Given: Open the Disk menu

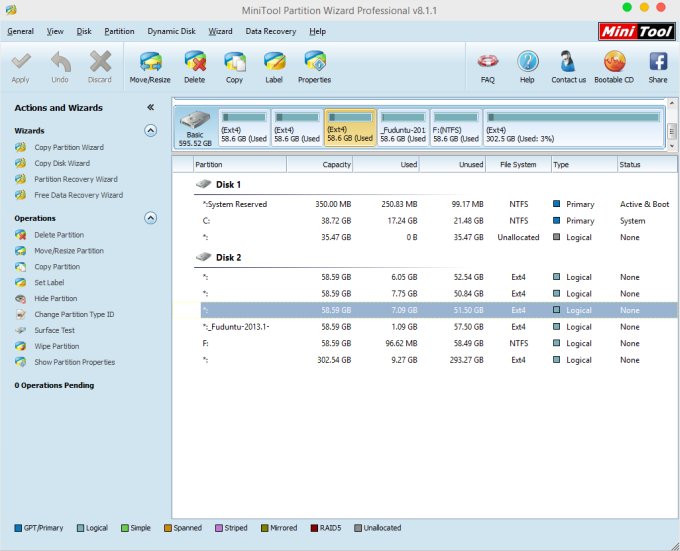Looking at the screenshot, I should coord(84,31).
